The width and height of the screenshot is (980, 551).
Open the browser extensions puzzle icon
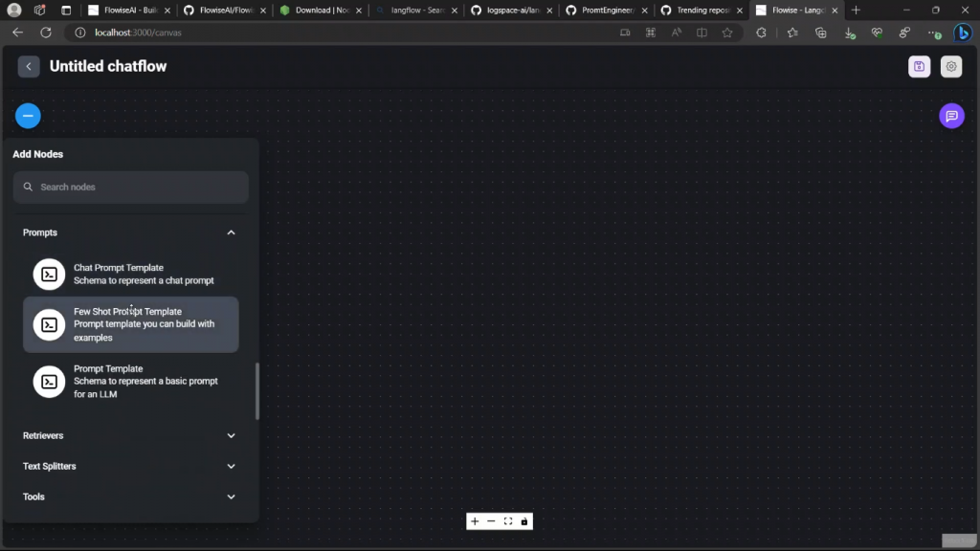(x=761, y=33)
